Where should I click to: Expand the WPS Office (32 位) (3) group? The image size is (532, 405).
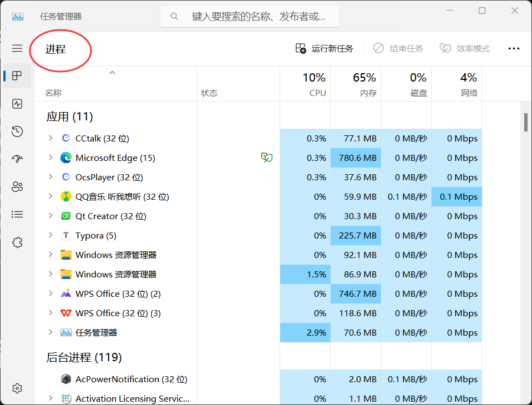point(50,312)
